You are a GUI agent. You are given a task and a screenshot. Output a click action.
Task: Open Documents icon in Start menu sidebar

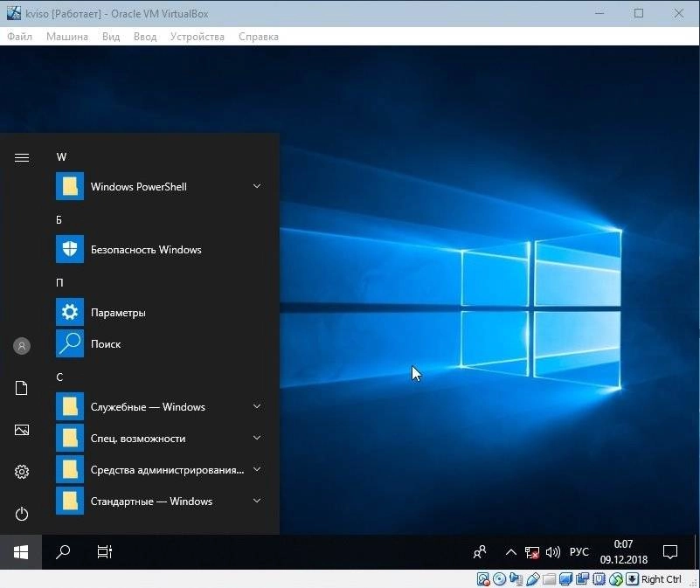[22, 388]
